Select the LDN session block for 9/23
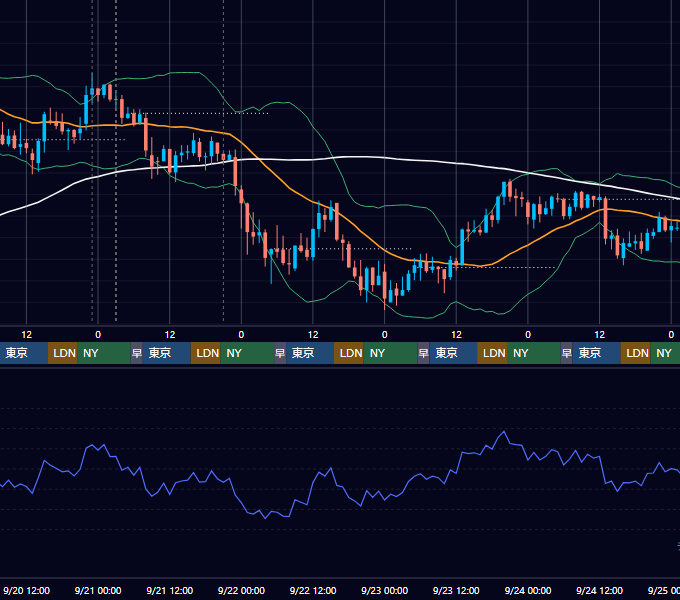The image size is (680, 600). tap(492, 353)
